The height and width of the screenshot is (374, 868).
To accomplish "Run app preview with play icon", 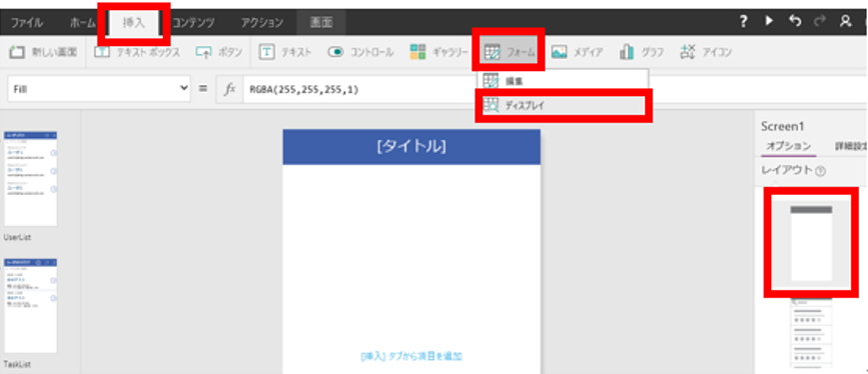I will pos(769,22).
